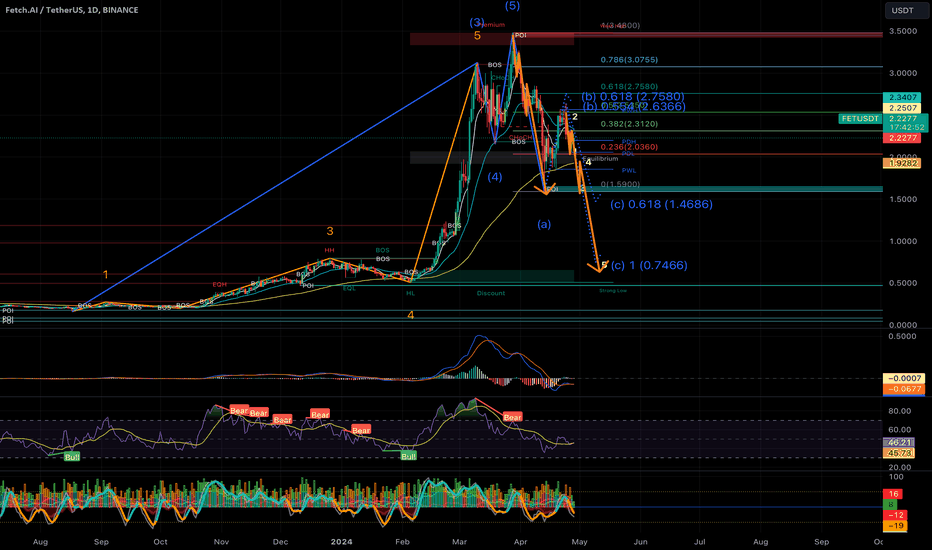Click the Mar label on time axis

tap(459, 542)
